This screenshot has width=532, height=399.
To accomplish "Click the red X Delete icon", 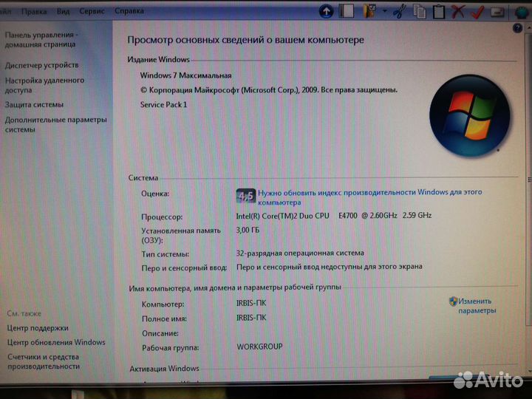I will coord(457,12).
